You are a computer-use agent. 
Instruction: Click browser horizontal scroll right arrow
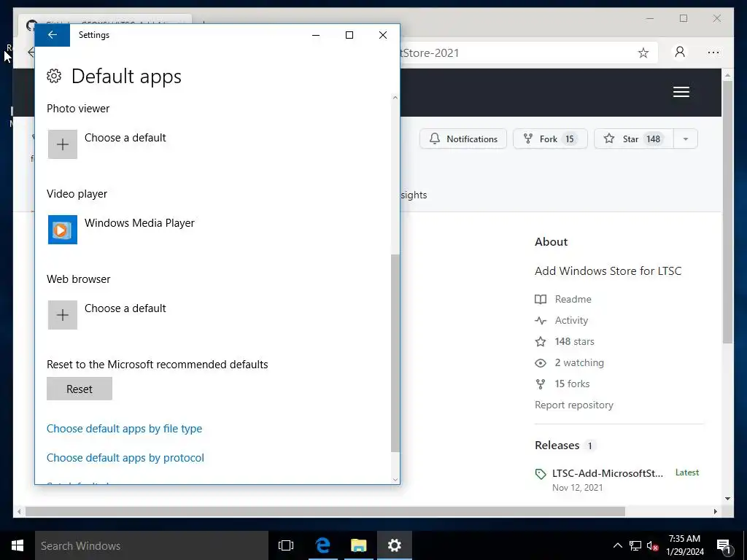[x=715, y=511]
